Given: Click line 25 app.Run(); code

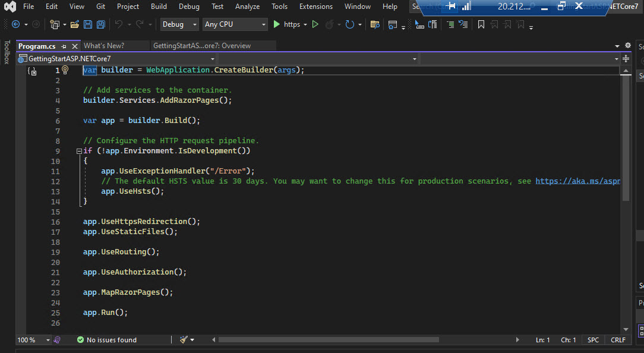Looking at the screenshot, I should coord(105,313).
